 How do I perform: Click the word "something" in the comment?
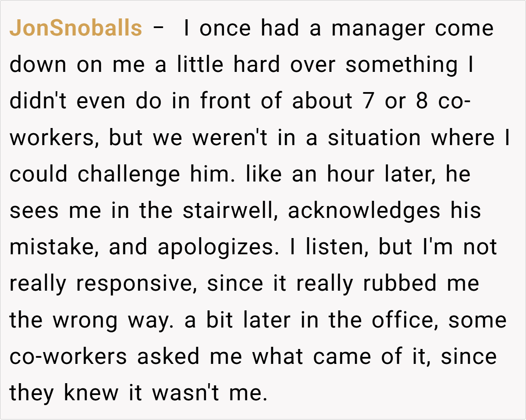pyautogui.click(x=401, y=65)
